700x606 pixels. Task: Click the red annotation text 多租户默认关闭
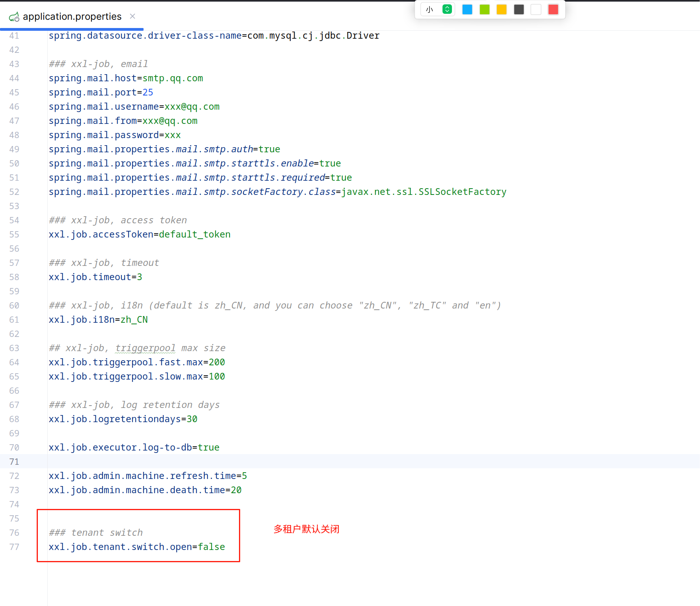tap(306, 529)
